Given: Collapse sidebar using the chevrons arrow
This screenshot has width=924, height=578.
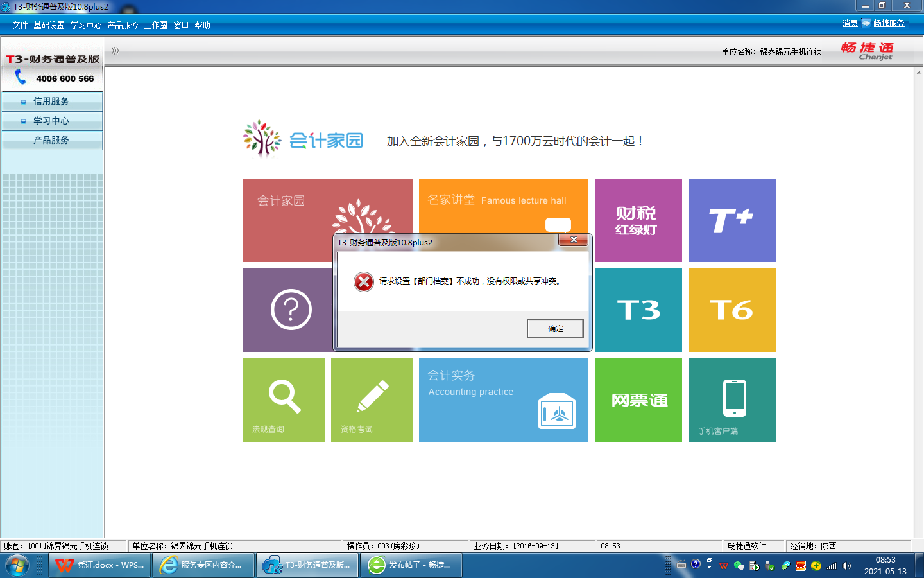Looking at the screenshot, I should click(x=115, y=50).
